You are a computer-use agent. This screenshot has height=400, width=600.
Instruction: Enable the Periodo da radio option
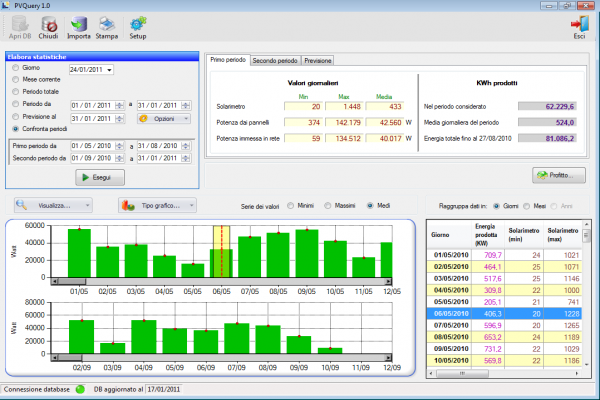[x=15, y=104]
